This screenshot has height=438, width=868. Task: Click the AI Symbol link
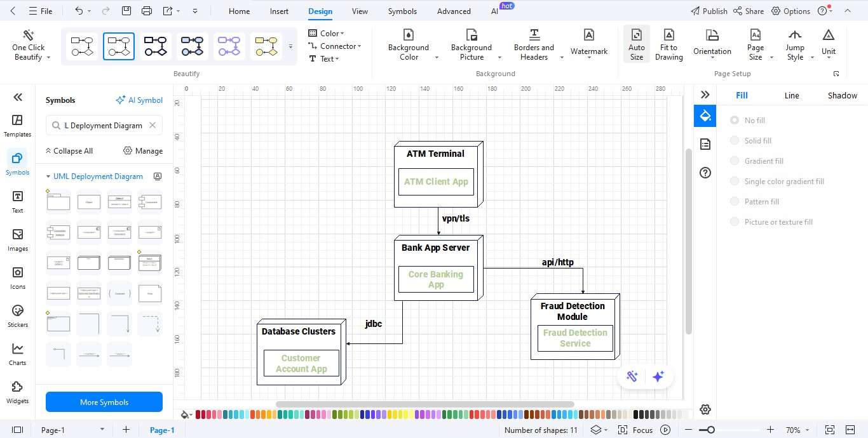139,100
